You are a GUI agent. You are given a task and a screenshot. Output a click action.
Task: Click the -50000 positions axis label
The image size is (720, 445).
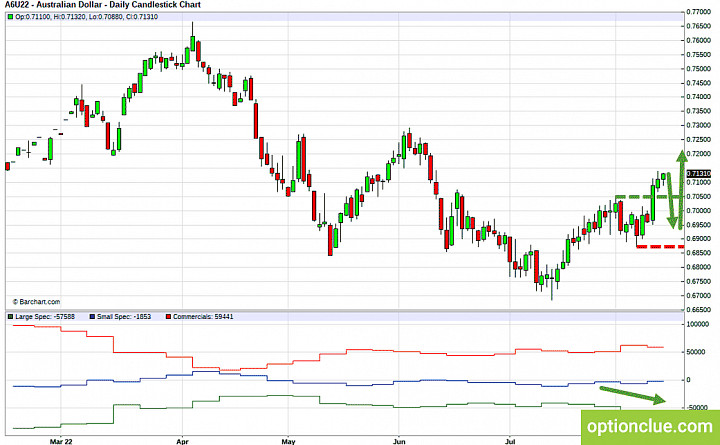point(698,408)
